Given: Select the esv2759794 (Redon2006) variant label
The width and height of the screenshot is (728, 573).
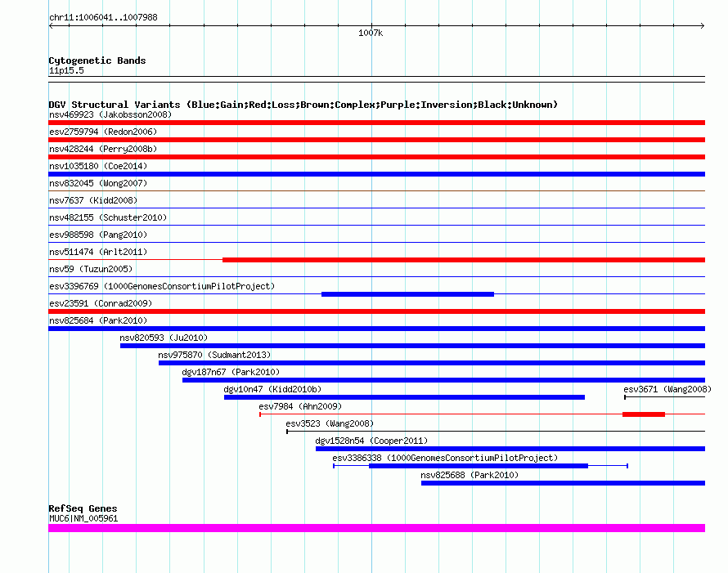Looking at the screenshot, I should coord(103,132).
